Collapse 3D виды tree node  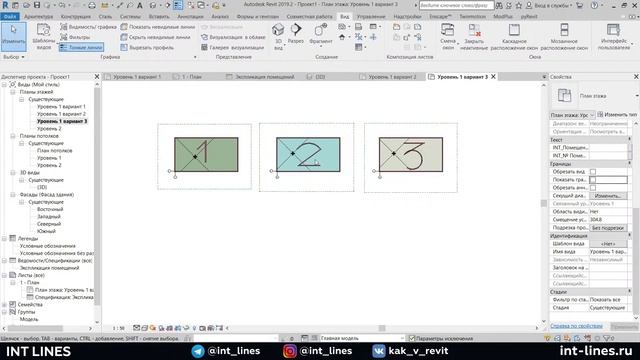click(13, 173)
